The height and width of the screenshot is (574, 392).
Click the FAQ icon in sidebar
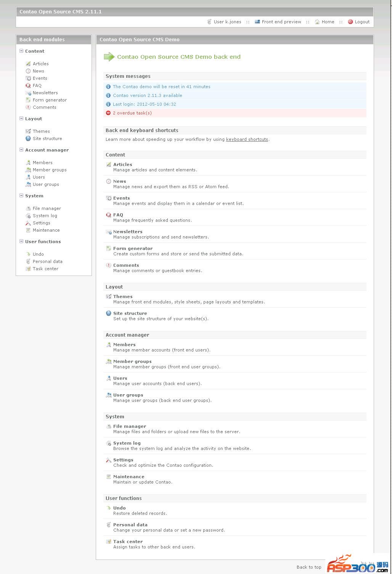click(x=28, y=85)
